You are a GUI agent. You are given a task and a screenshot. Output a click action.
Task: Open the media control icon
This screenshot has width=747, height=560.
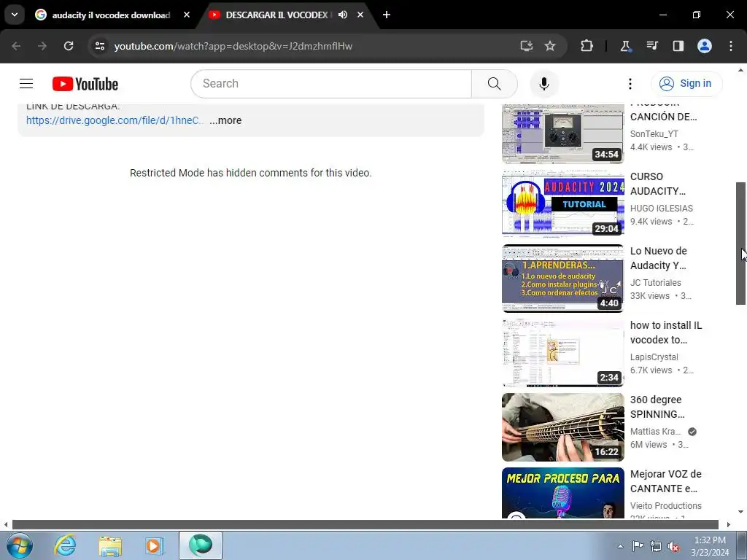pyautogui.click(x=651, y=46)
